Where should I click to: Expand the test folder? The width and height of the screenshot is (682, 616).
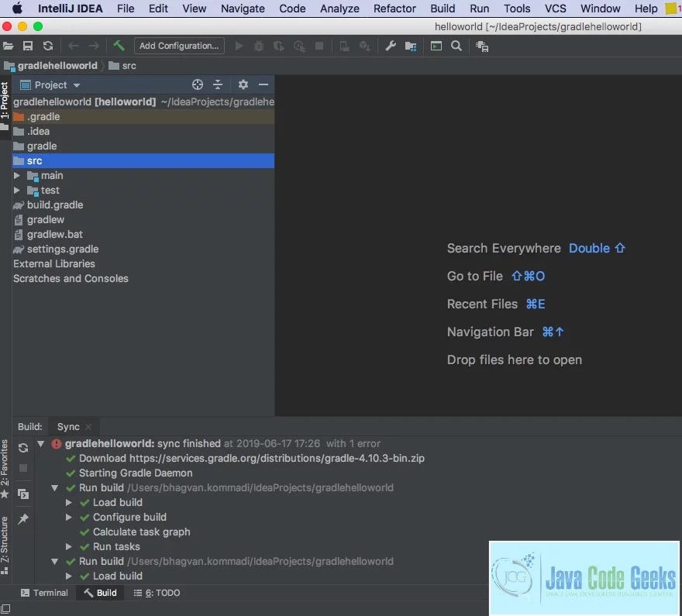tap(16, 190)
